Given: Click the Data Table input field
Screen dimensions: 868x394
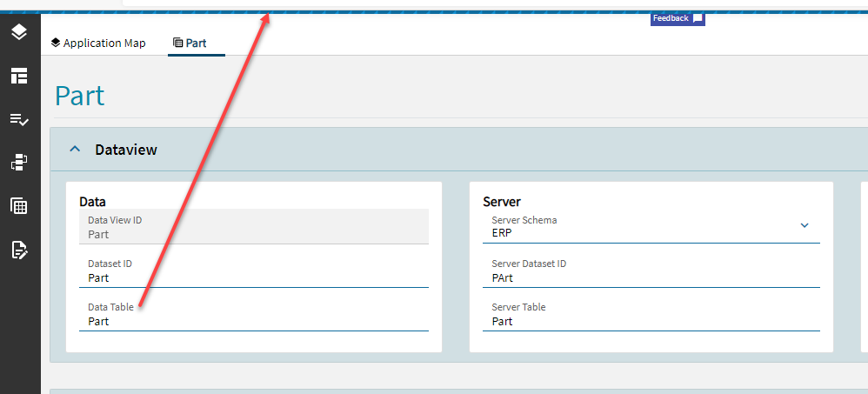Looking at the screenshot, I should (x=254, y=314).
